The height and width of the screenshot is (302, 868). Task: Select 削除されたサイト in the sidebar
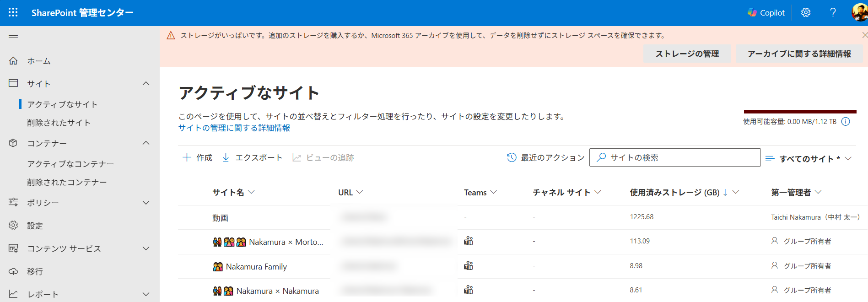tap(59, 123)
